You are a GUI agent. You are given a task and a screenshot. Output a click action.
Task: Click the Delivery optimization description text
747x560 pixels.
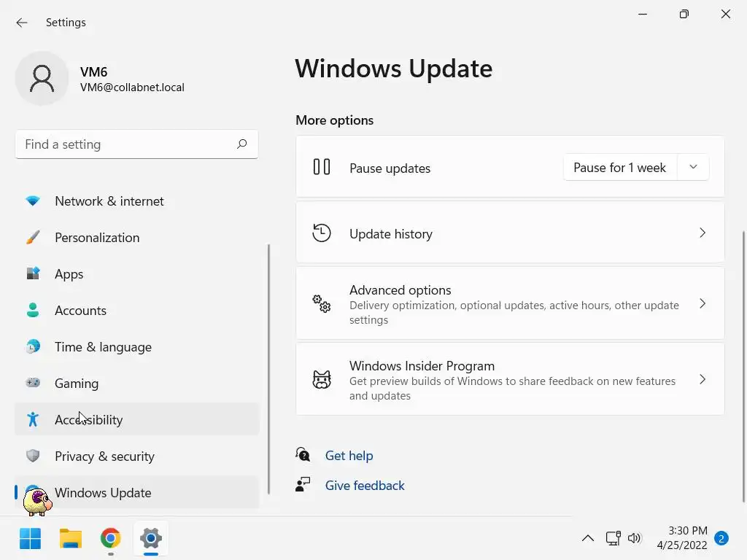tap(514, 312)
